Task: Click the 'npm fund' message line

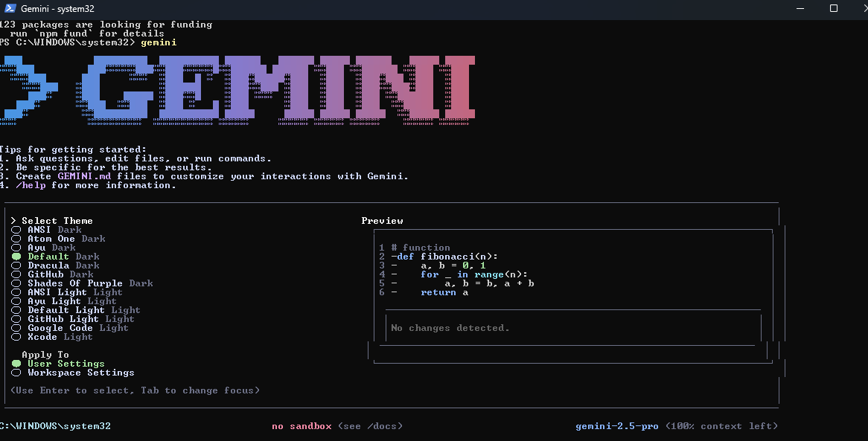Action: tap(87, 33)
